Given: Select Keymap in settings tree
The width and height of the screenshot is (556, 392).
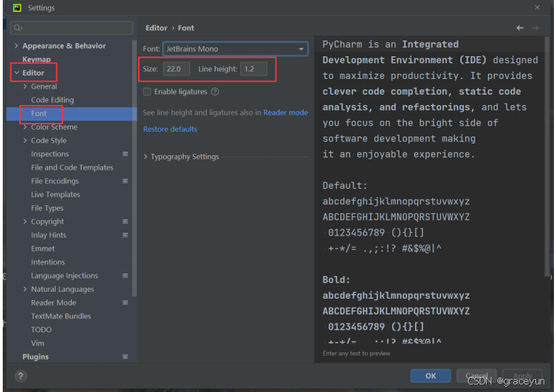Looking at the screenshot, I should (36, 59).
